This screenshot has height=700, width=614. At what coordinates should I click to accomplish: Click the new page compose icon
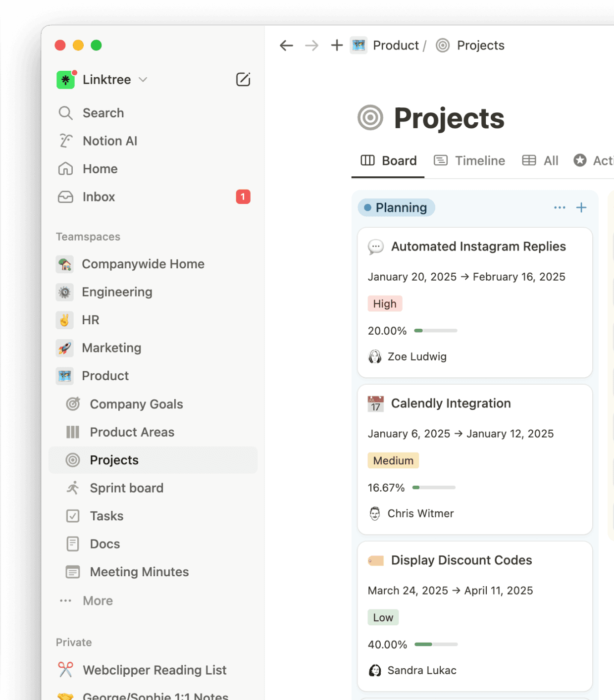pyautogui.click(x=243, y=79)
